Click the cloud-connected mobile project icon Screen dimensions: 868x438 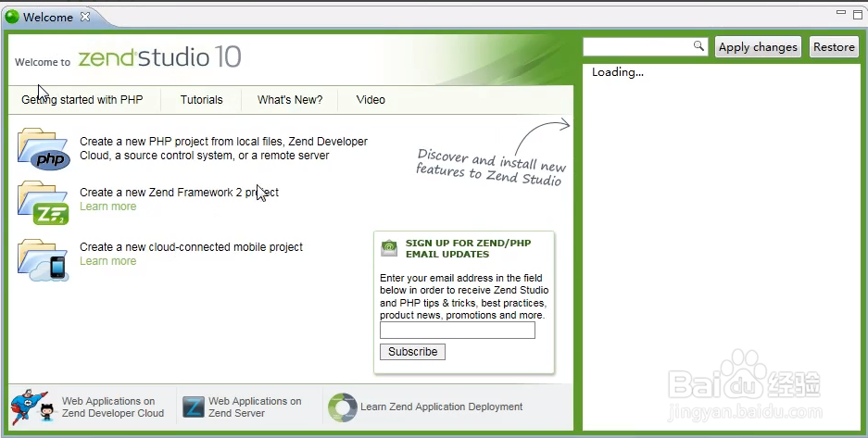pos(43,260)
